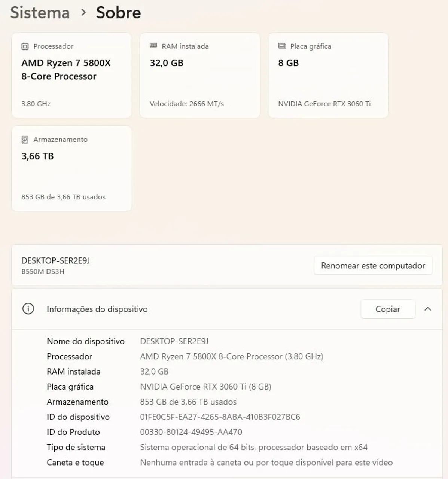Click the Armazenamento disk icon
This screenshot has width=448, height=479.
25,140
